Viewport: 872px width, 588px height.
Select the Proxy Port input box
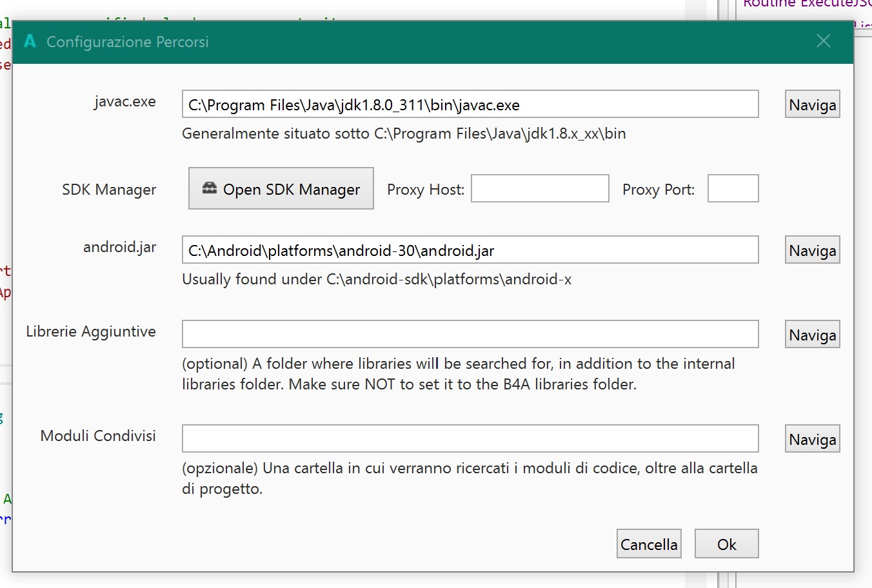(x=733, y=188)
